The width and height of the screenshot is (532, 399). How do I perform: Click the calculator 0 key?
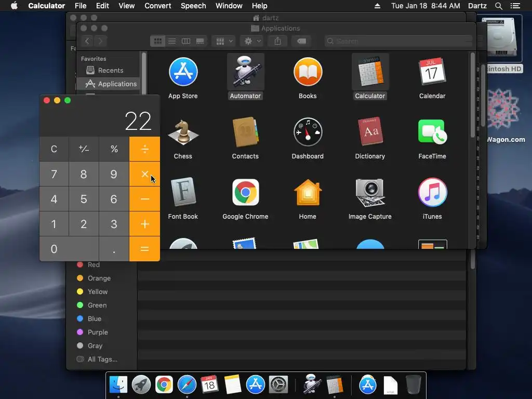(x=69, y=249)
